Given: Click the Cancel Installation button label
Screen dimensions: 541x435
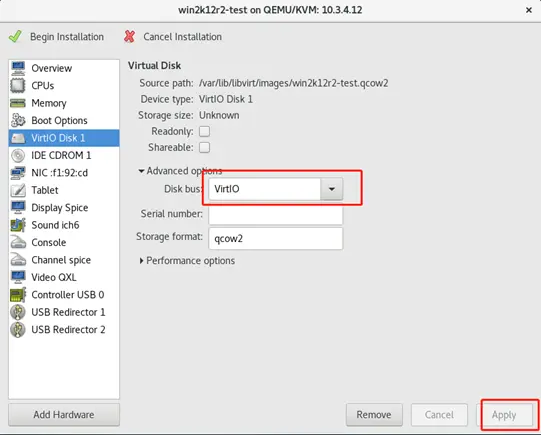Looking at the screenshot, I should pyautogui.click(x=183, y=37).
